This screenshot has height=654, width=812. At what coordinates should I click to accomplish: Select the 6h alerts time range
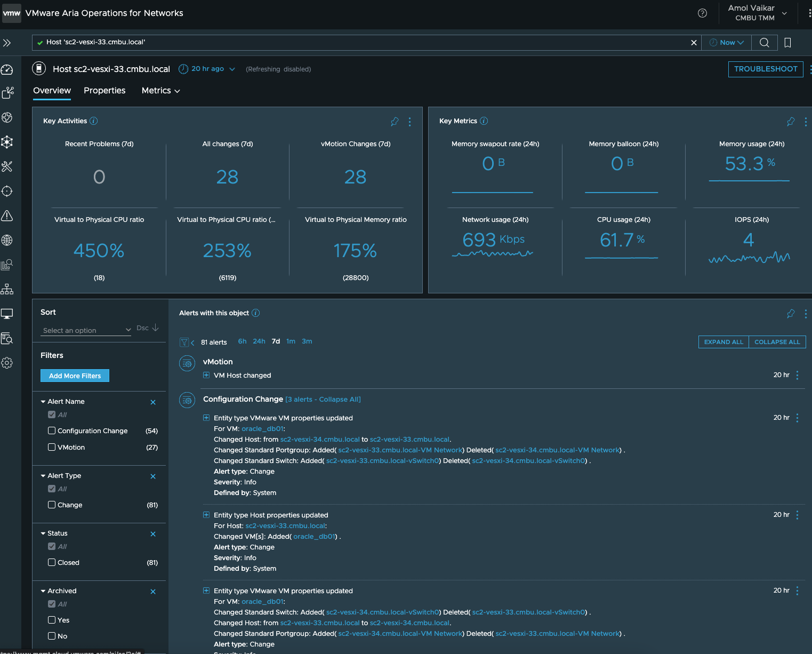pyautogui.click(x=242, y=341)
